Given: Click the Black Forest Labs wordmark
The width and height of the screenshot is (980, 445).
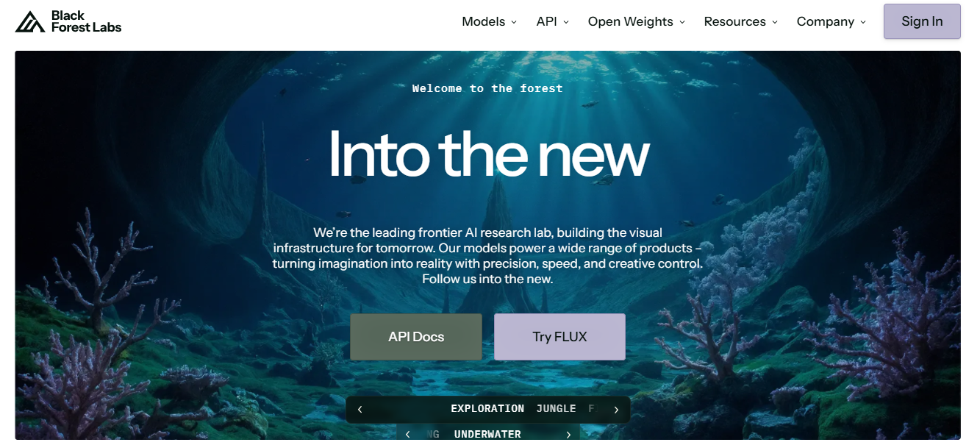Looking at the screenshot, I should point(86,21).
